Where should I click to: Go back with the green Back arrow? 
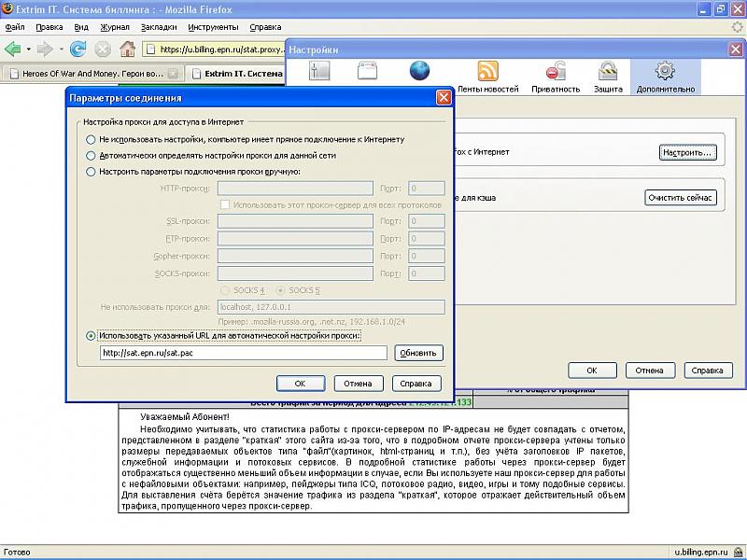(13, 49)
